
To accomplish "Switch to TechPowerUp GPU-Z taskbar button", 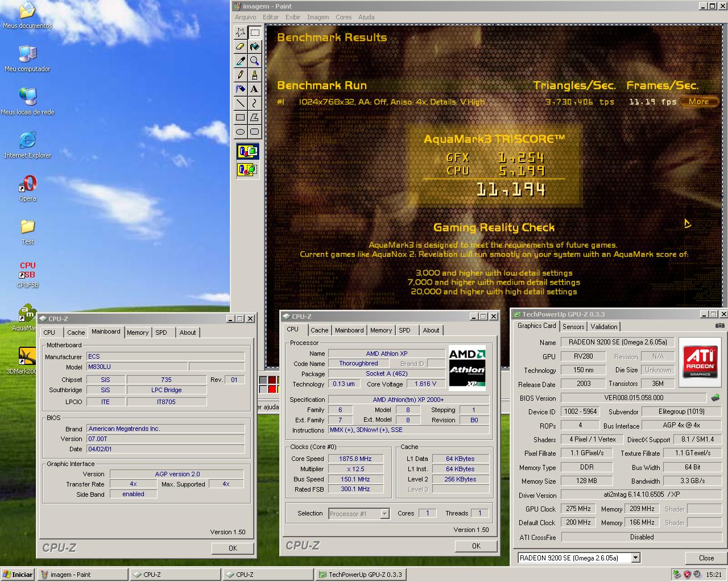I will [361, 575].
